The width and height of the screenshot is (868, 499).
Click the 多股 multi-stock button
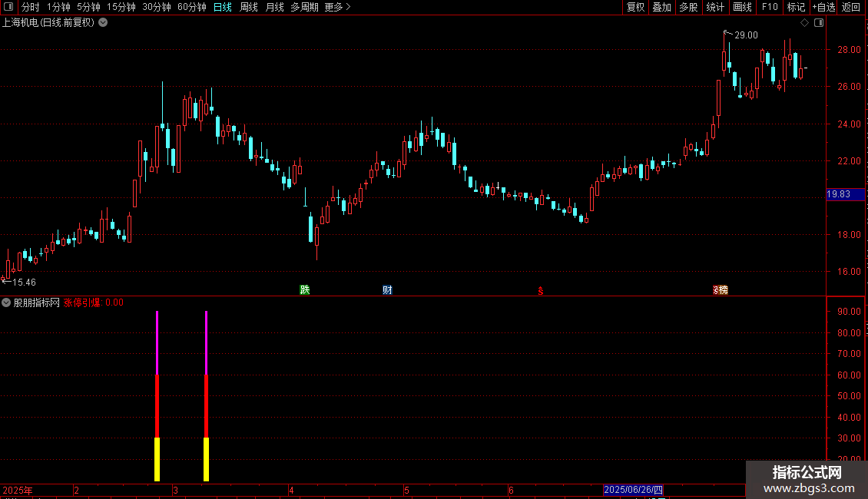click(x=688, y=7)
